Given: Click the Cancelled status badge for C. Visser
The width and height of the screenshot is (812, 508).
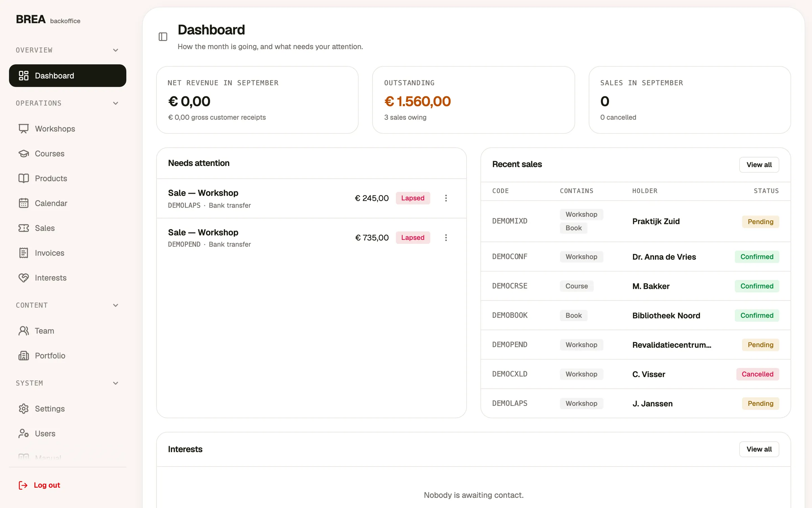Looking at the screenshot, I should click(757, 374).
